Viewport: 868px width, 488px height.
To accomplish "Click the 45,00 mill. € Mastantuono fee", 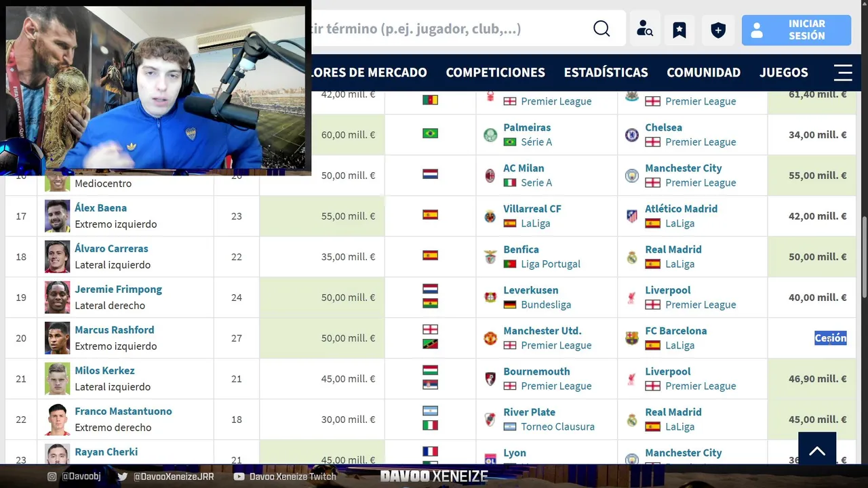I will [x=818, y=420].
